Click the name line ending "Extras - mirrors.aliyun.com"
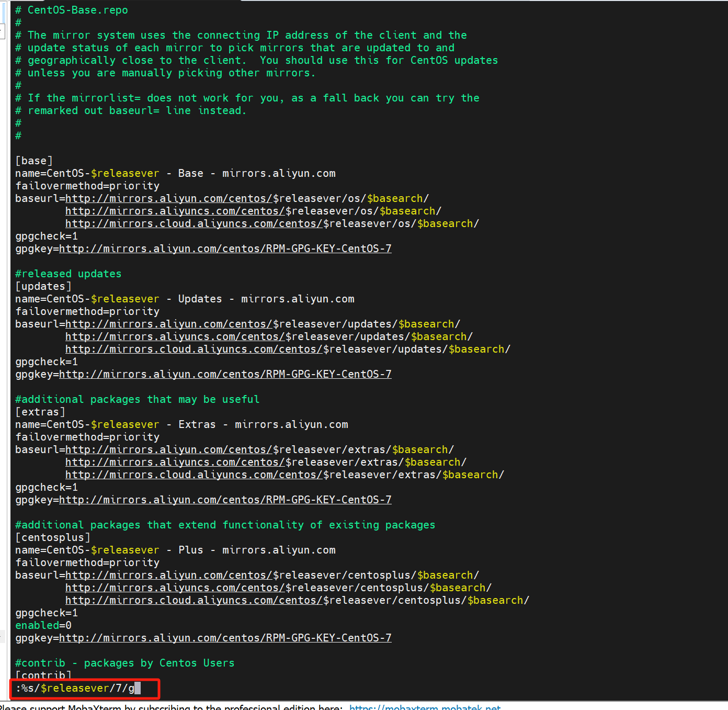 pos(181,424)
